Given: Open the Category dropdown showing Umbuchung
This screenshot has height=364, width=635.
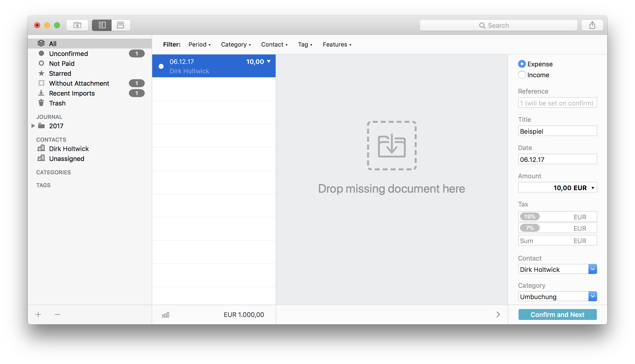Looking at the screenshot, I should click(592, 296).
